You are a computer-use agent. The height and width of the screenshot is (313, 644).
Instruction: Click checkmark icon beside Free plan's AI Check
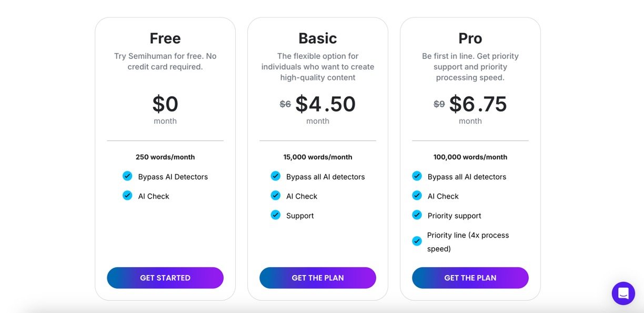click(x=127, y=195)
